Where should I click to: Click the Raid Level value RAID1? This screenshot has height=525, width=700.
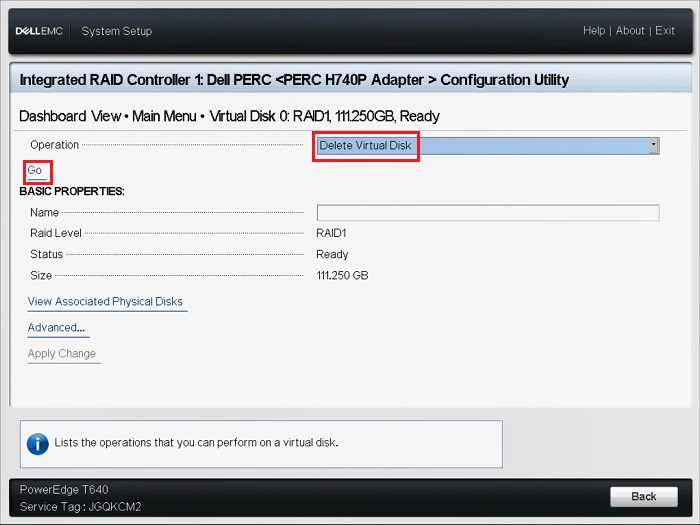coord(331,233)
